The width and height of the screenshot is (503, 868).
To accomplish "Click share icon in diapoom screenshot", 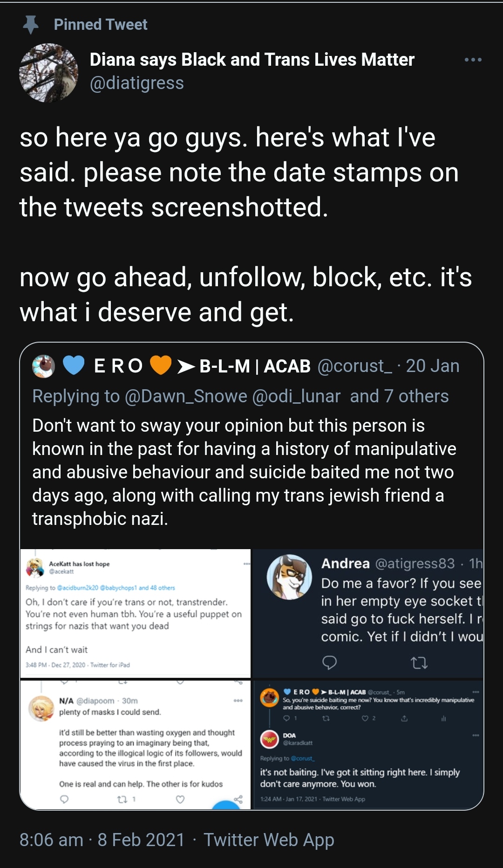I will click(238, 799).
